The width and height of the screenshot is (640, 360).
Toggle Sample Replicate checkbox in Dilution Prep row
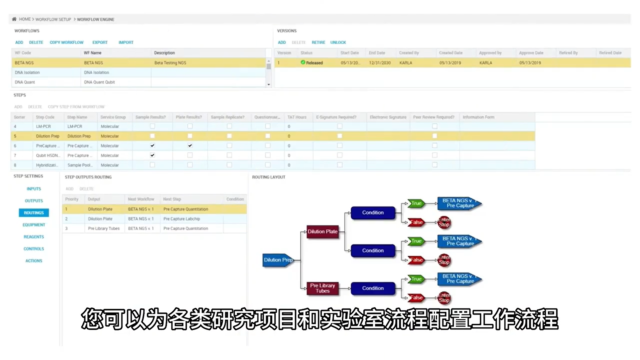click(229, 136)
